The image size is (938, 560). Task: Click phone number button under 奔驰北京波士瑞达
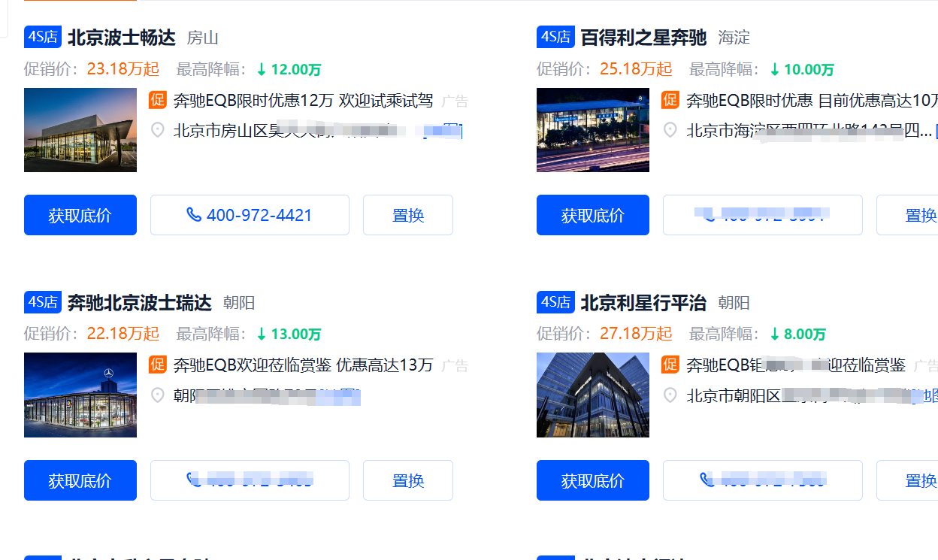[x=250, y=480]
